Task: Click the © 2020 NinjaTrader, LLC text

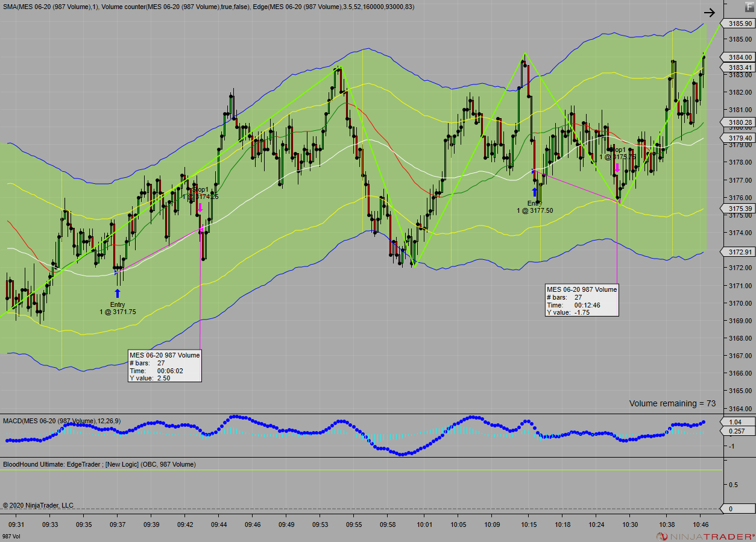Action: [38, 505]
